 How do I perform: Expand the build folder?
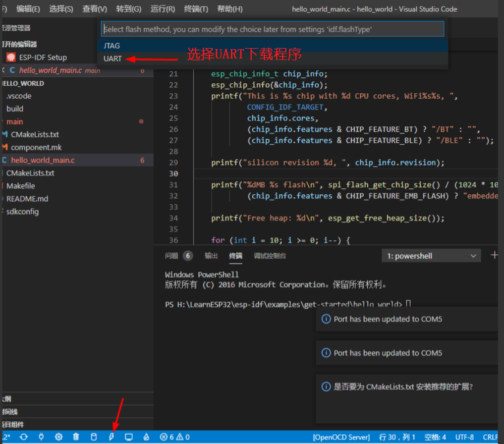tap(77, 109)
